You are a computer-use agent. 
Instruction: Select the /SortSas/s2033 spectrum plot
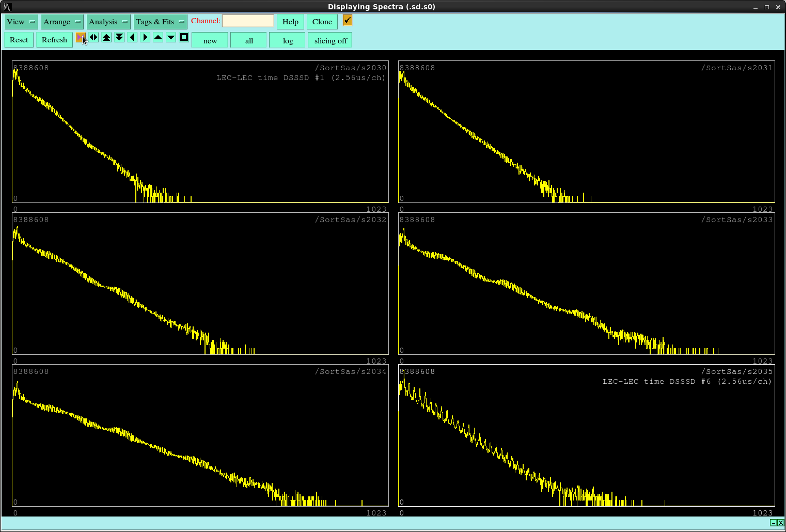tap(587, 283)
